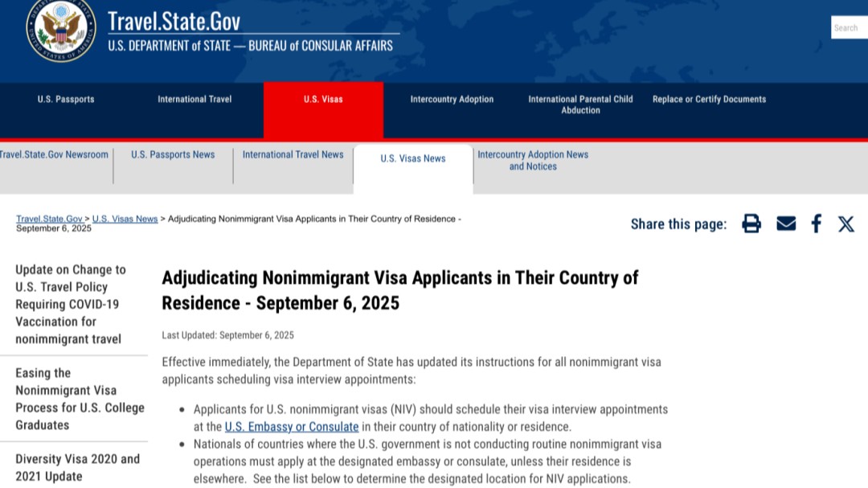Viewport: 868px width, 488px height.
Task: Open Replace or Certify Documents menu
Action: coord(709,100)
